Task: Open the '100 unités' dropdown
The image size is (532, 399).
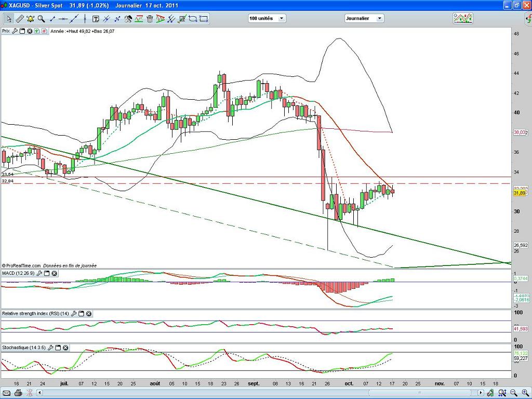Action: point(267,18)
